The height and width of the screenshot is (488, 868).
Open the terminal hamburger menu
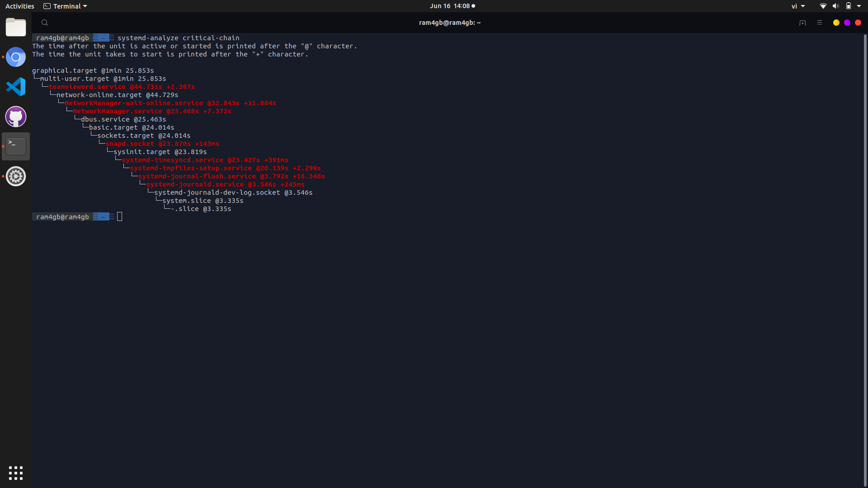[x=819, y=23]
